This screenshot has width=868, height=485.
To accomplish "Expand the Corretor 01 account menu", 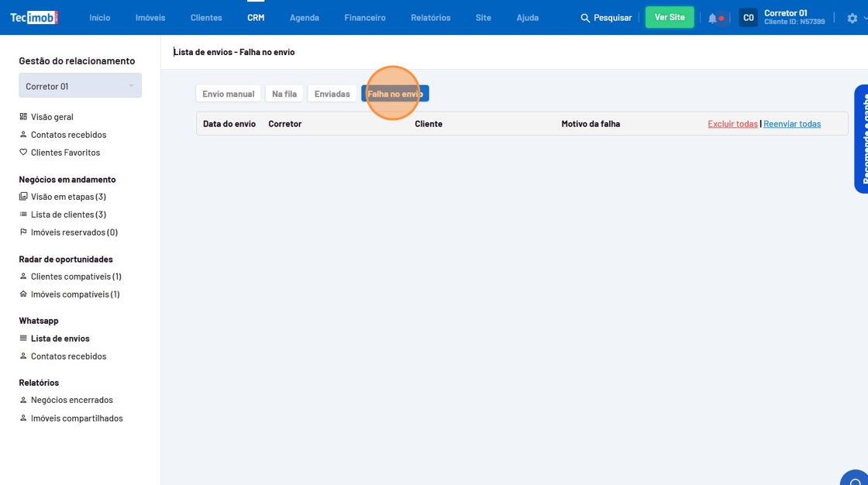I will (x=794, y=17).
